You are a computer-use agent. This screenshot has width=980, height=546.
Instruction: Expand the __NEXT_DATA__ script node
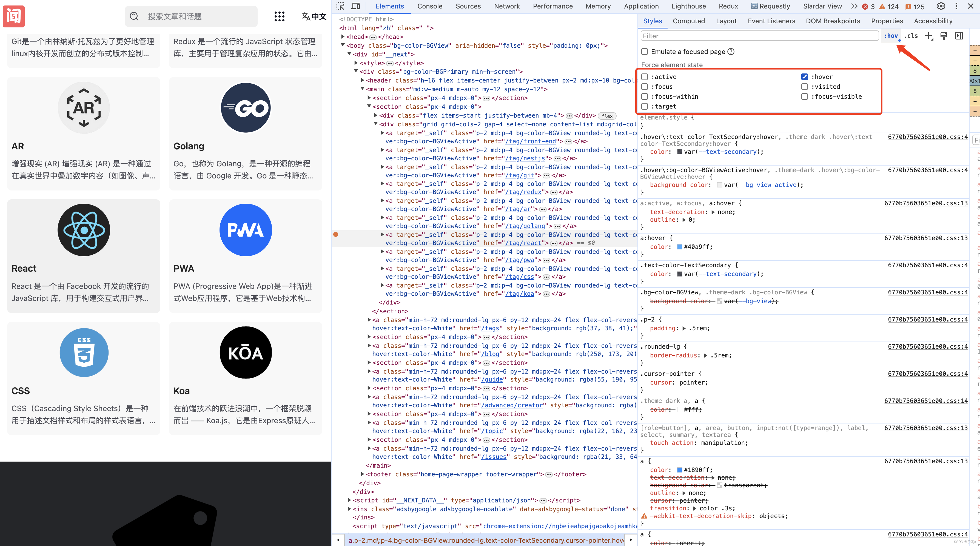[x=349, y=500]
